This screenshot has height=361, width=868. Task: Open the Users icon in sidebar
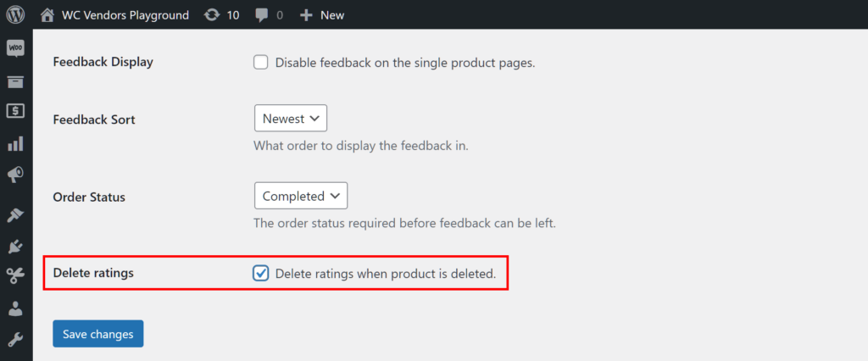(15, 308)
